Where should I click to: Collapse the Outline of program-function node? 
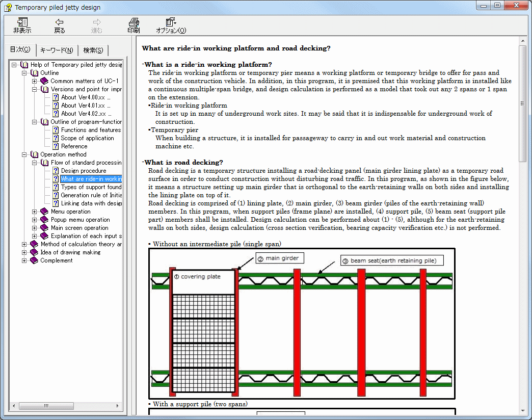(x=34, y=122)
